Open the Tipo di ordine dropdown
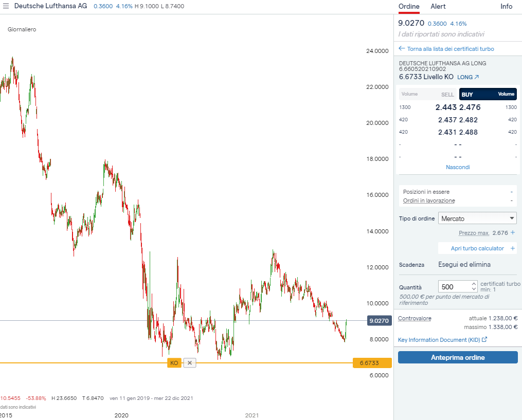 pos(477,218)
